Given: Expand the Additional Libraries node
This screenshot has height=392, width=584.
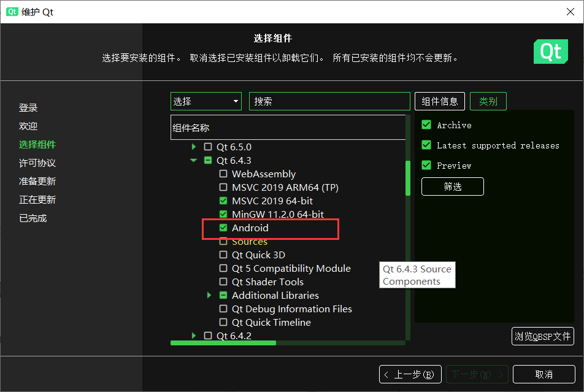Looking at the screenshot, I should coord(209,295).
